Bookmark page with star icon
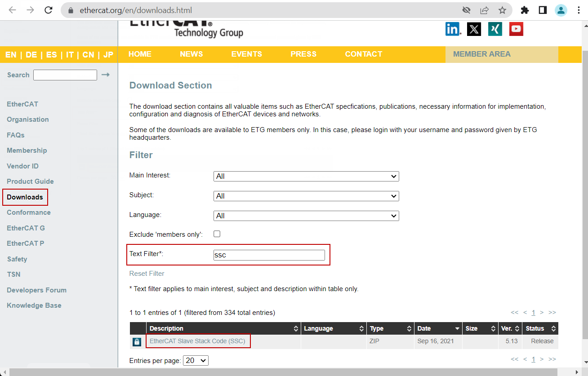Image resolution: width=588 pixels, height=376 pixels. coord(502,10)
